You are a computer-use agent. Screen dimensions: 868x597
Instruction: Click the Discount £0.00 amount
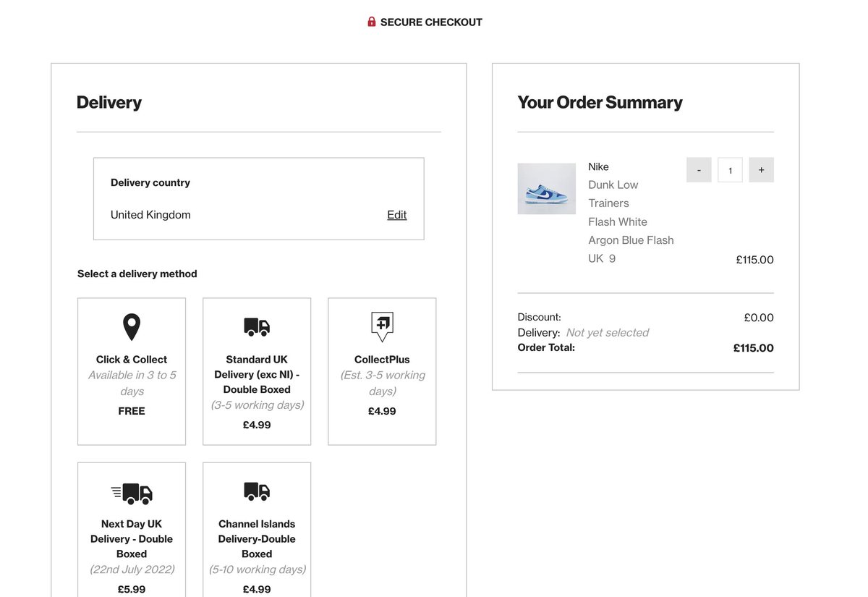coord(759,318)
